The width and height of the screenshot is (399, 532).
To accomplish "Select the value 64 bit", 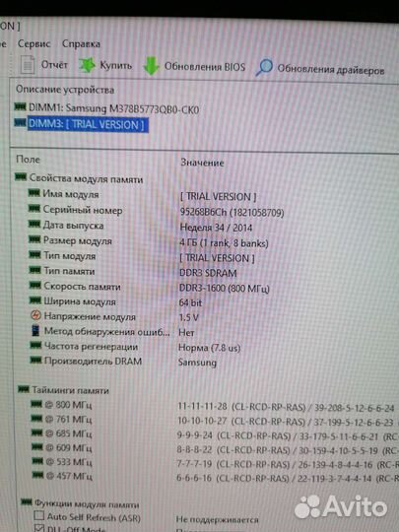I will [190, 302].
